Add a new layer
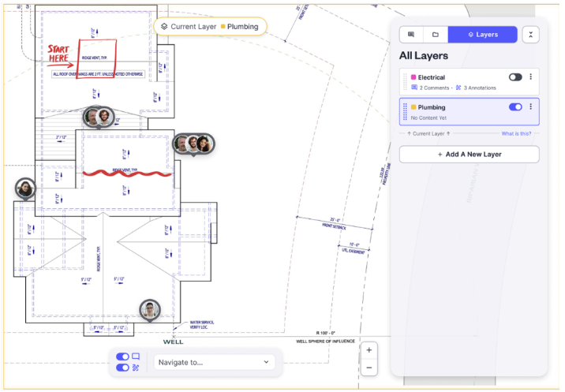Image resolution: width=565 pixels, height=392 pixels. click(469, 155)
